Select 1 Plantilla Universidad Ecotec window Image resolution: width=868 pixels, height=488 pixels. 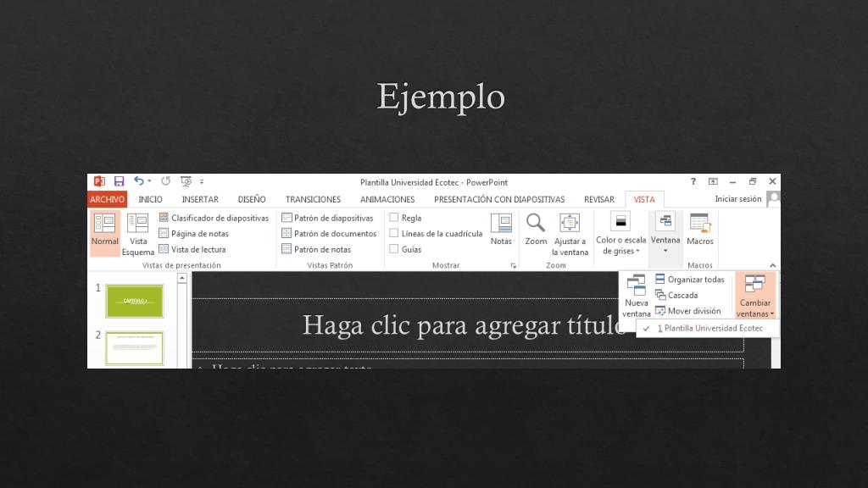(708, 328)
